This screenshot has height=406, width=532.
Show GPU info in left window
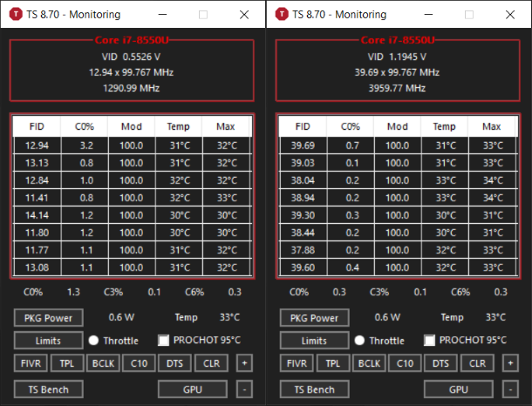[x=193, y=389]
